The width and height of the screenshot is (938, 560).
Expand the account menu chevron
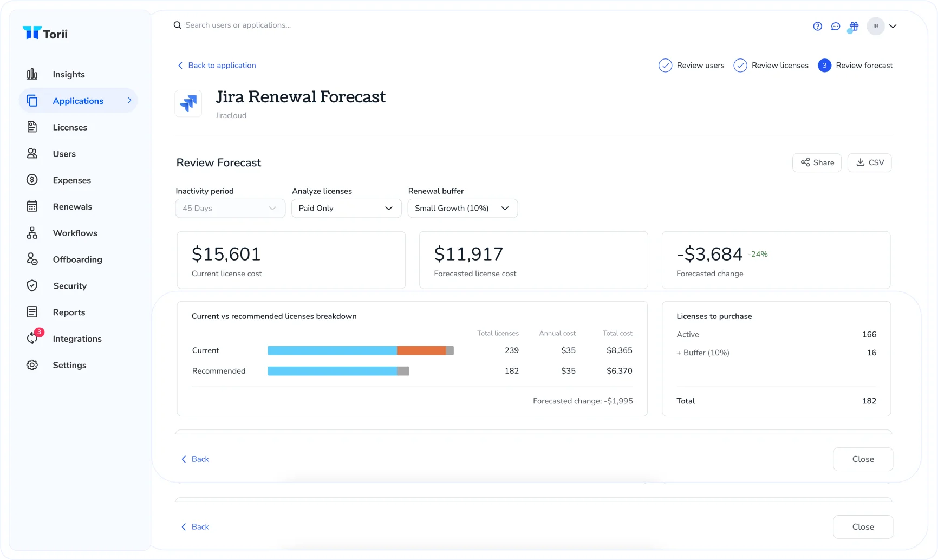click(x=893, y=26)
